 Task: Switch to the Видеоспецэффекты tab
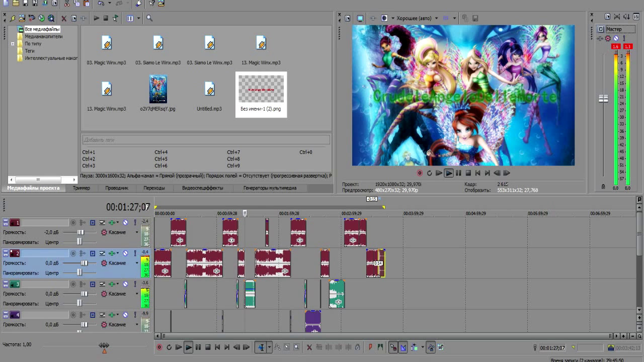point(202,188)
